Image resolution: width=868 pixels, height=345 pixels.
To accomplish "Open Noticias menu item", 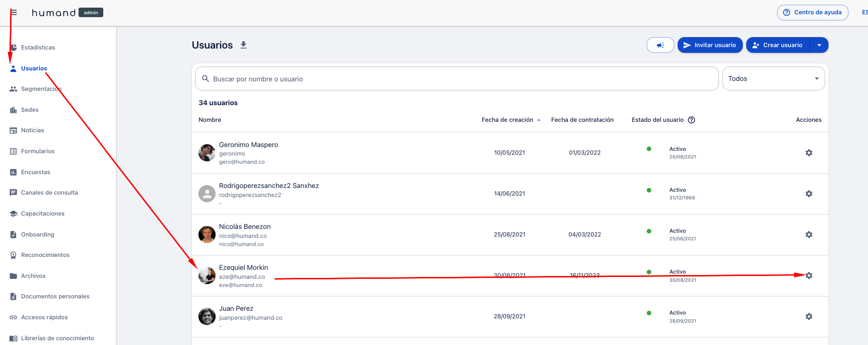I will (x=32, y=130).
